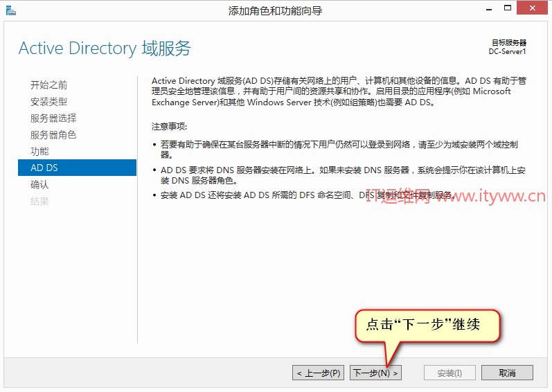Click the 注意事项: heading
The width and height of the screenshot is (552, 392).
pos(169,126)
